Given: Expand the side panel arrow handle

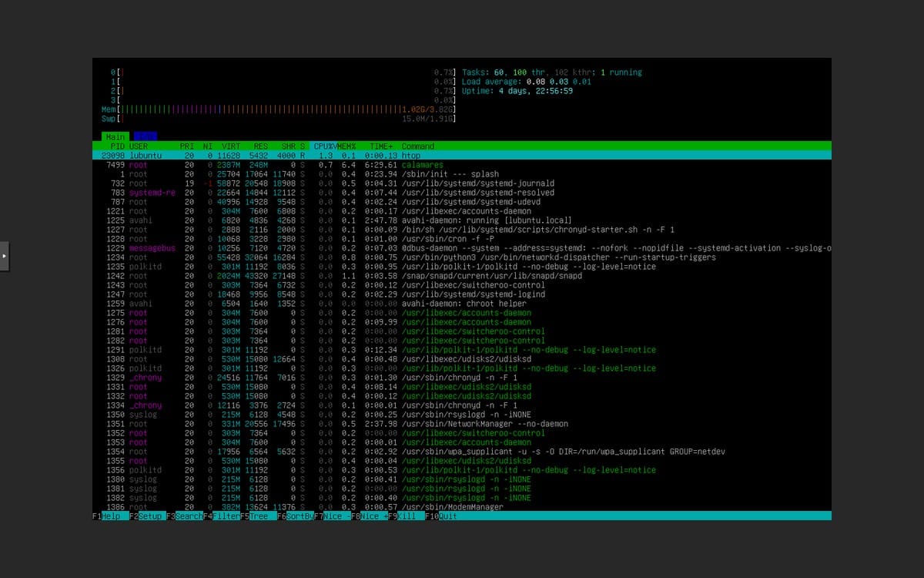Looking at the screenshot, I should tap(4, 254).
